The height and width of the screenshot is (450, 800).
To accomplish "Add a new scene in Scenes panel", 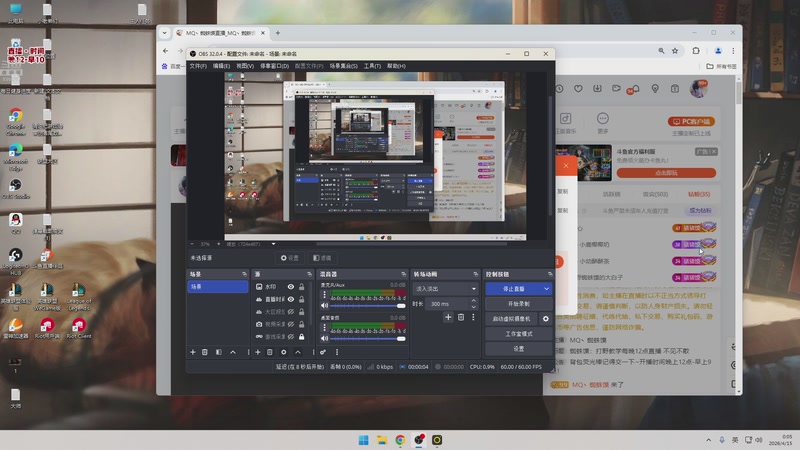I will [x=193, y=352].
